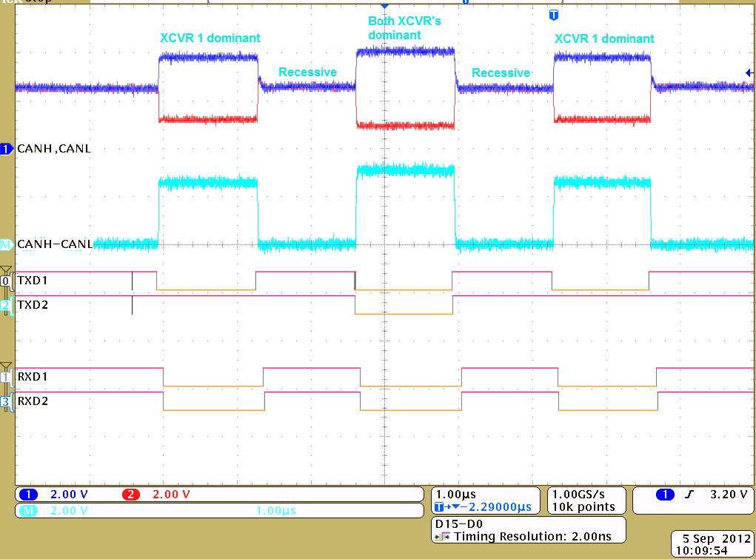Click the channel 1 ground marker for CANH,CANL

pyautogui.click(x=7, y=149)
